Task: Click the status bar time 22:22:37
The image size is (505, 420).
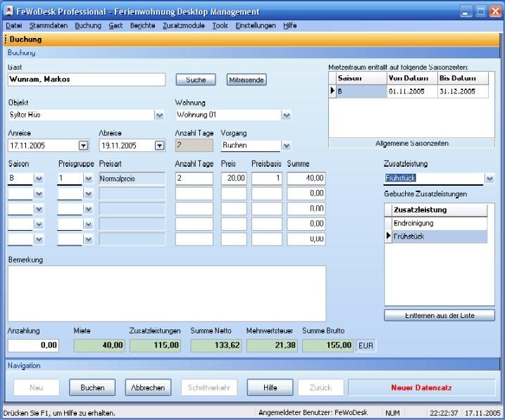Action: (444, 413)
